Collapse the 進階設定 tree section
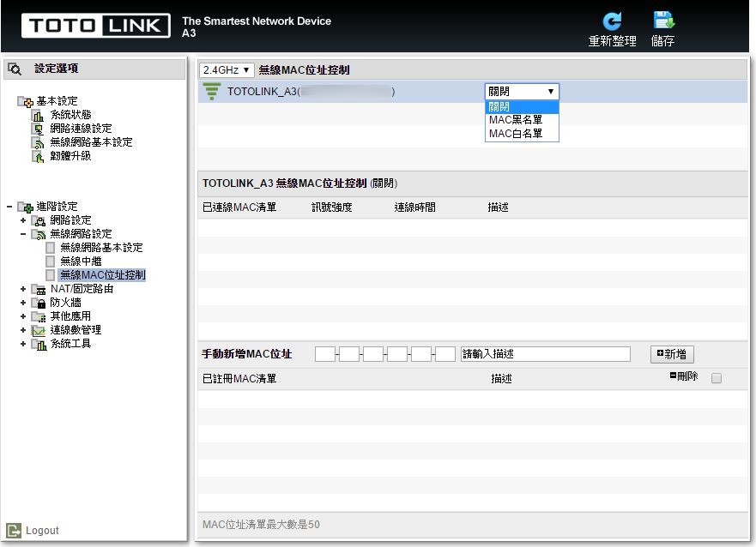 click(9, 207)
